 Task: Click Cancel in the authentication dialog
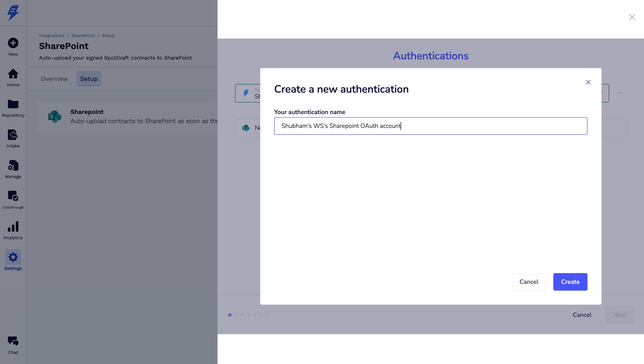coord(529,282)
